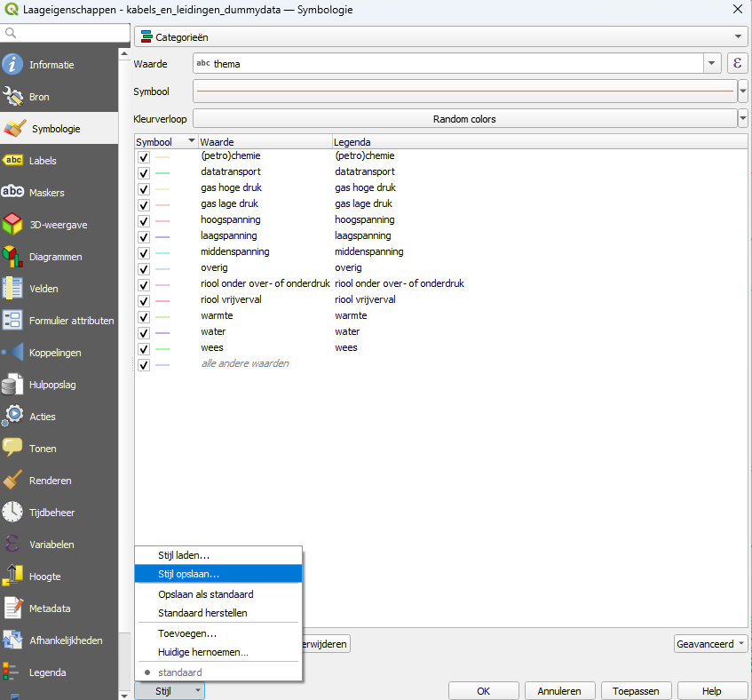Image resolution: width=752 pixels, height=700 pixels.
Task: Open the Symbool dropdown arrow
Action: (x=742, y=91)
